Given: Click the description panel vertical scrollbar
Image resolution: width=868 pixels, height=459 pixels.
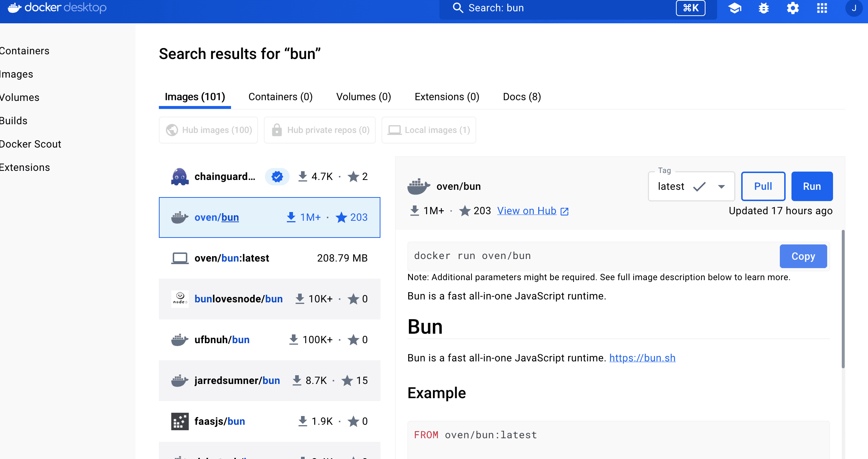Looking at the screenshot, I should click(843, 299).
